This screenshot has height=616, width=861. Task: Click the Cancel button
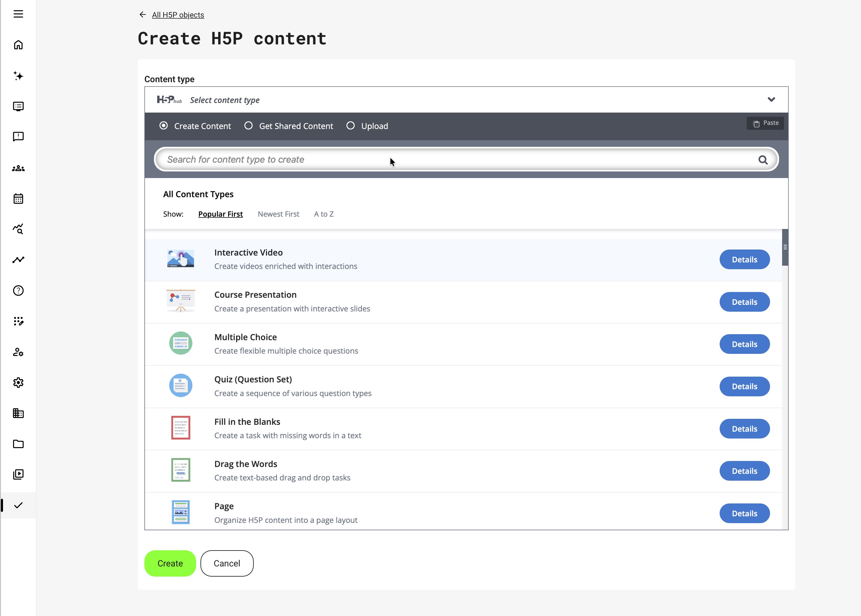pos(227,563)
